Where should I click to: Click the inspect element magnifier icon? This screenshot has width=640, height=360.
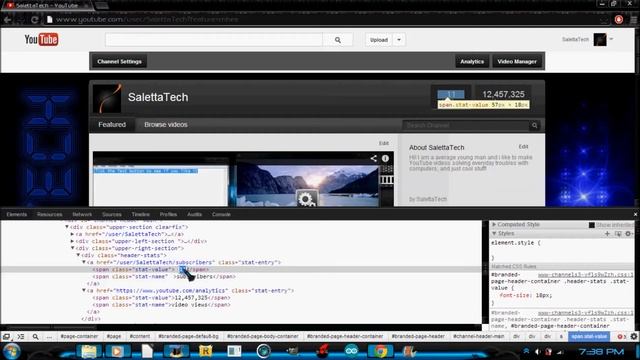tap(36, 336)
